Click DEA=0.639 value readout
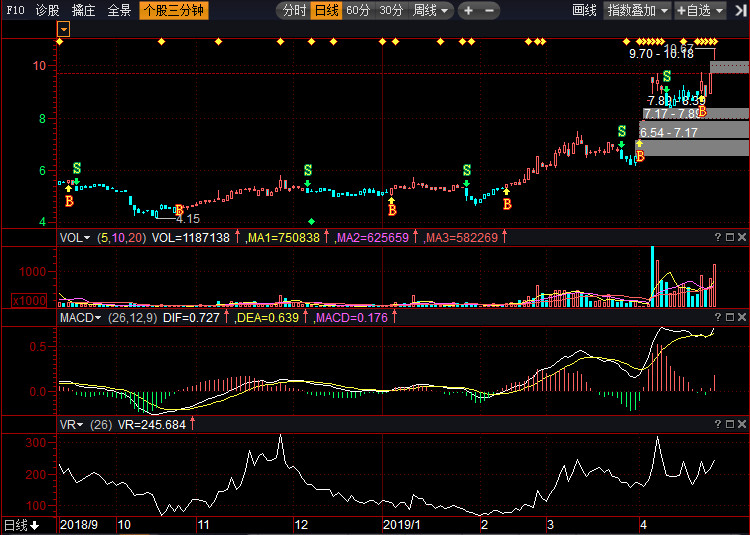The width and height of the screenshot is (750, 535). pos(268,318)
